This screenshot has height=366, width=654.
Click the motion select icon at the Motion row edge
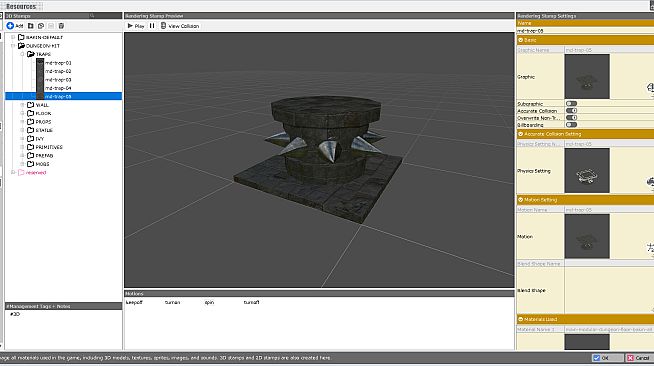point(650,248)
